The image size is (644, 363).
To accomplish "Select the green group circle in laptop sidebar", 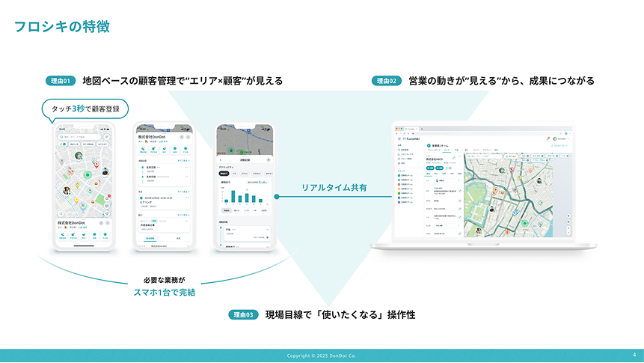I will coord(399,193).
